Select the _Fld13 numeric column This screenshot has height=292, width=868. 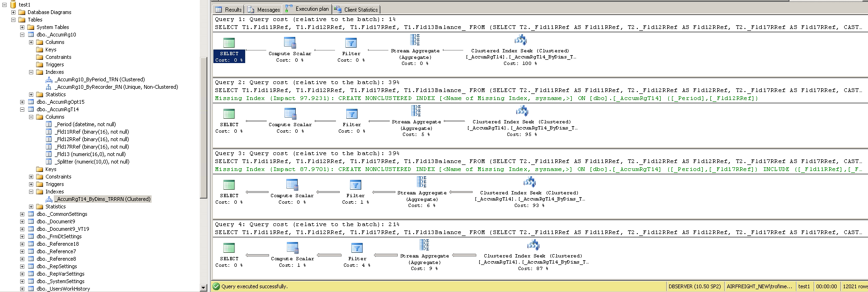[x=90, y=154]
